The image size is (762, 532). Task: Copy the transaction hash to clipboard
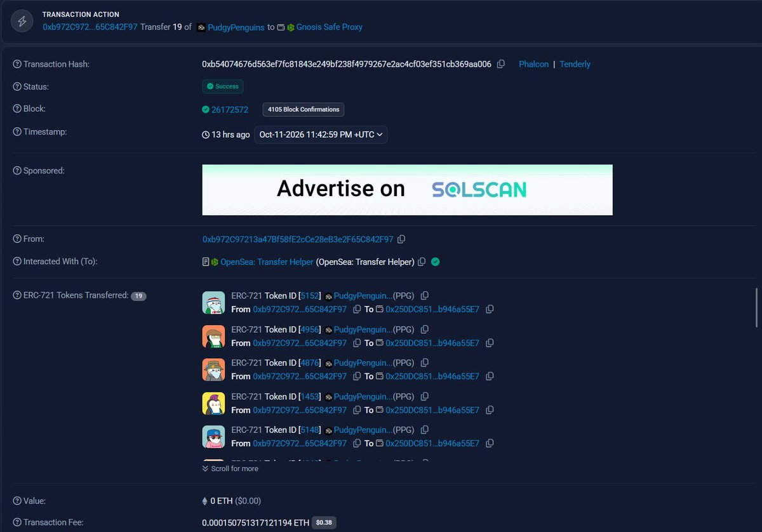pos(501,64)
